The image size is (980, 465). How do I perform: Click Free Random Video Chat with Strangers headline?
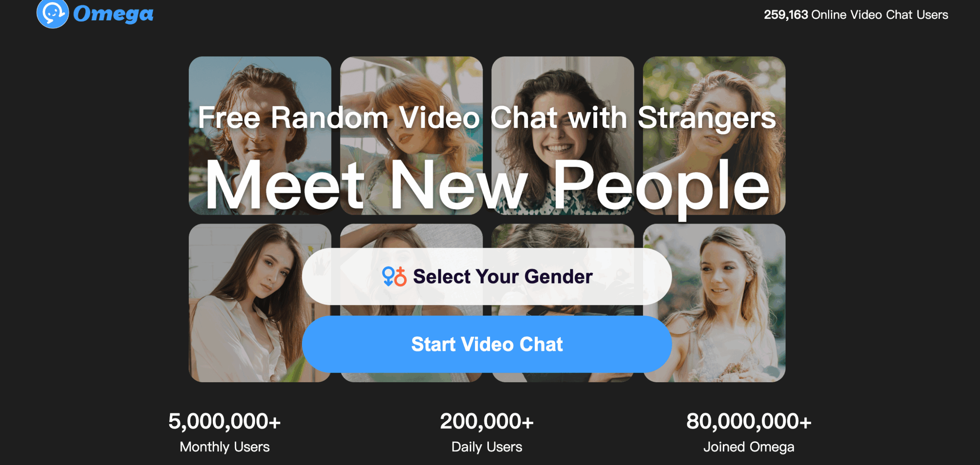tap(487, 118)
